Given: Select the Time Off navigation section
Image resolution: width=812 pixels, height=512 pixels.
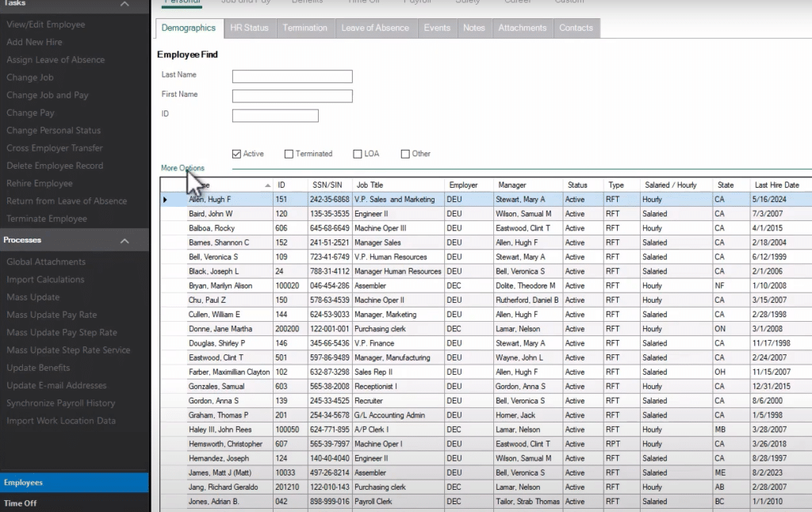Looking at the screenshot, I should pyautogui.click(x=74, y=503).
